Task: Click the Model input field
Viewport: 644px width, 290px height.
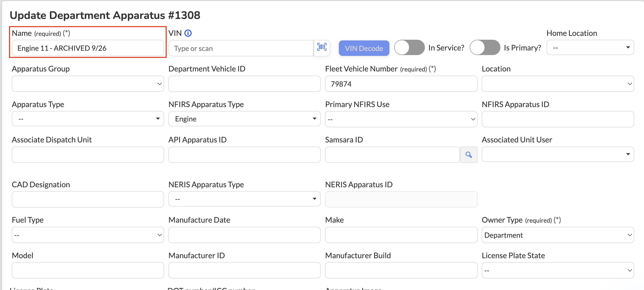Action: [88, 270]
